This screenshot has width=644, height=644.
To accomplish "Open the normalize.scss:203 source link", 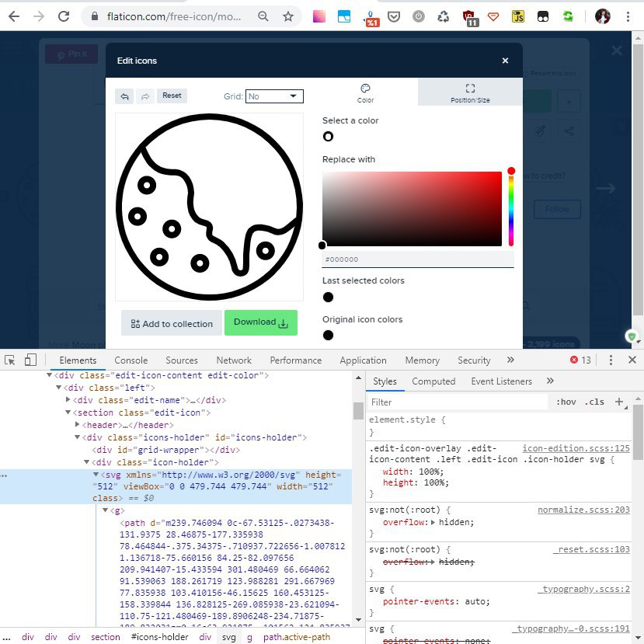I will 583,510.
